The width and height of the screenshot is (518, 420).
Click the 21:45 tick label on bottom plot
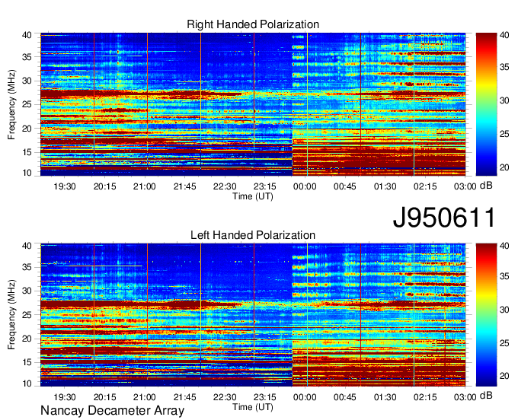(x=184, y=397)
